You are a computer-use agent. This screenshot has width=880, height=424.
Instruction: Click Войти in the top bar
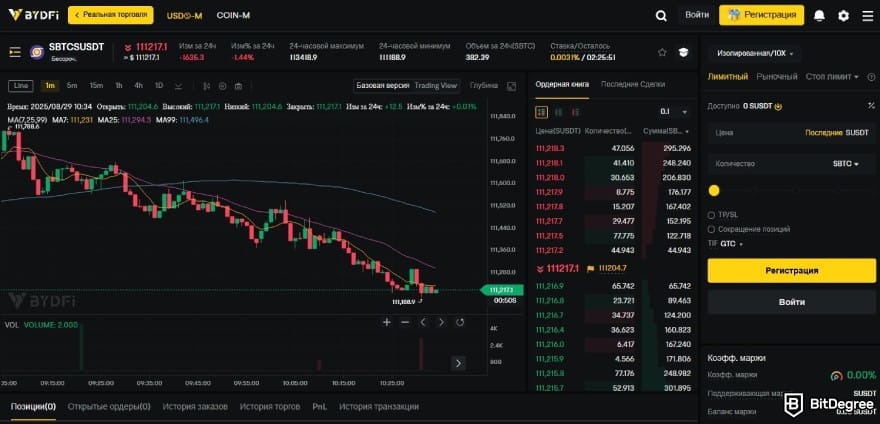(x=697, y=15)
